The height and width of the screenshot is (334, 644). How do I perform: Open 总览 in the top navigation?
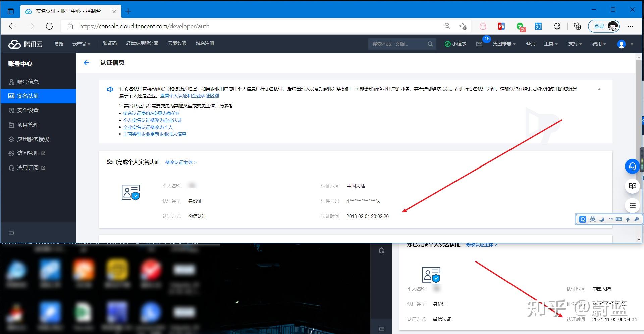tap(59, 44)
